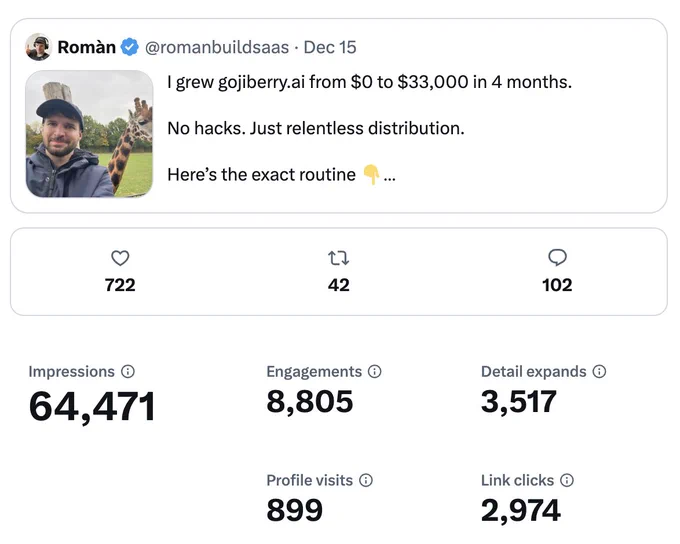Click the Dec 15 post date
680x544 pixels.
[x=330, y=47]
